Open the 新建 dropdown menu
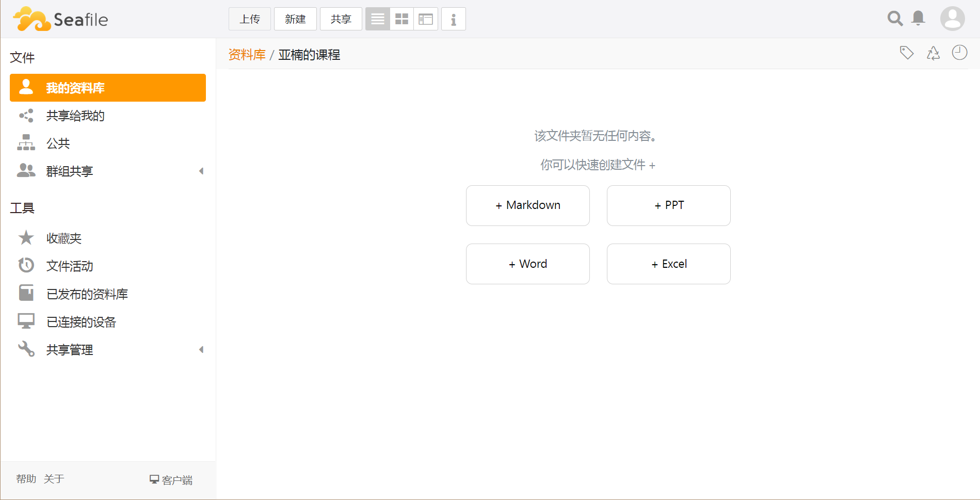 pyautogui.click(x=295, y=19)
